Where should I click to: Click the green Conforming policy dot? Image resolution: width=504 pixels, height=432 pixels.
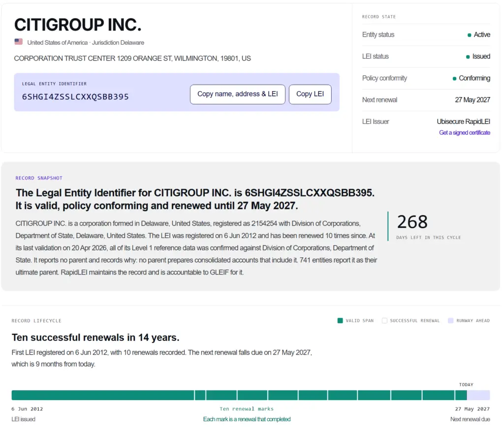(x=454, y=79)
